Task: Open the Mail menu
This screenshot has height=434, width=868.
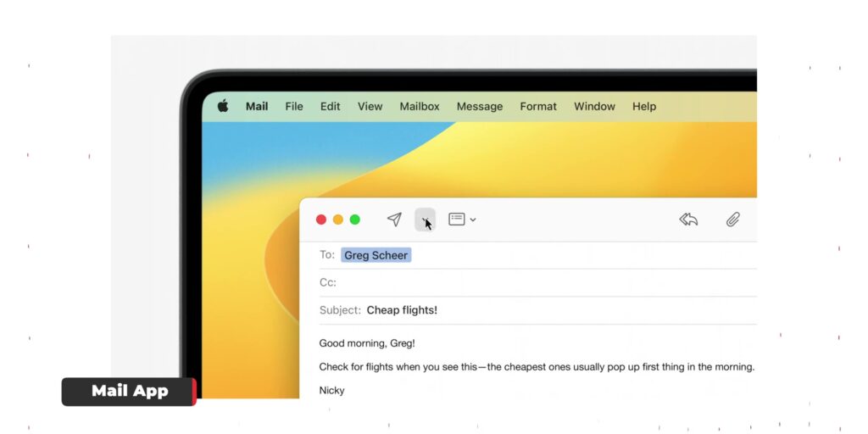Action: click(257, 106)
